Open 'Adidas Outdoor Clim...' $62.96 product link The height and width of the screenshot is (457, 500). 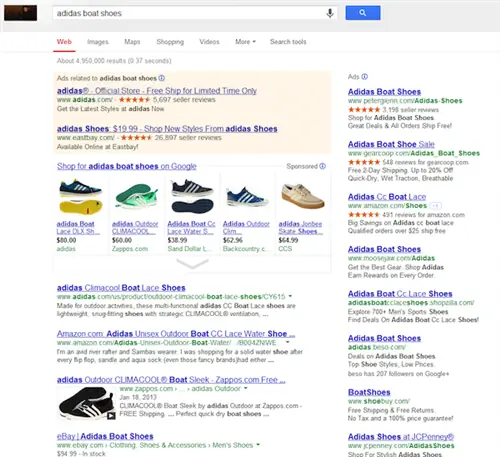246,227
